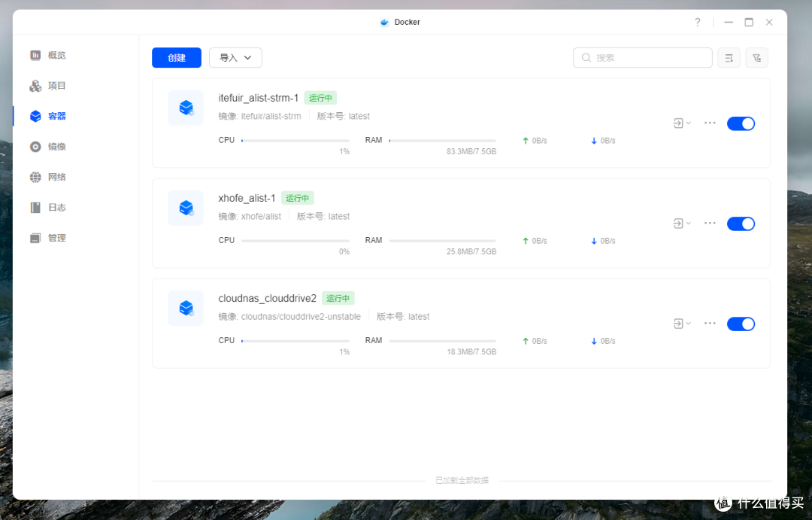
Task: Click the 创建 create button
Action: point(177,57)
